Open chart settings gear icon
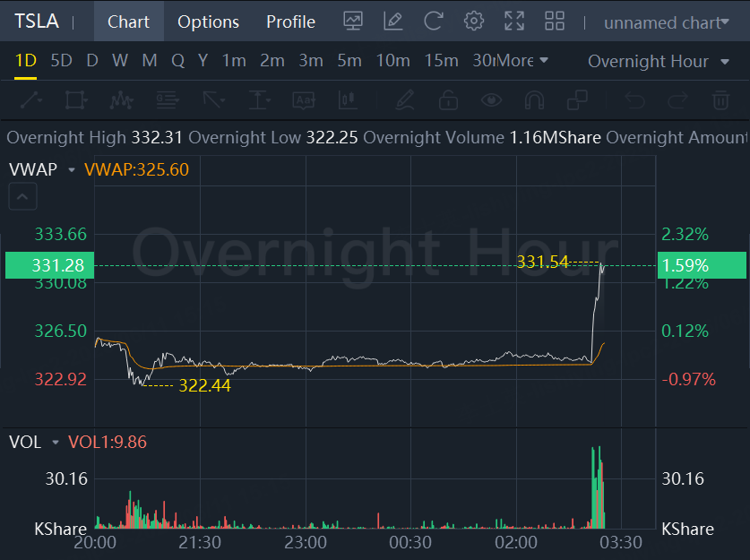The width and height of the screenshot is (750, 560). point(473,21)
